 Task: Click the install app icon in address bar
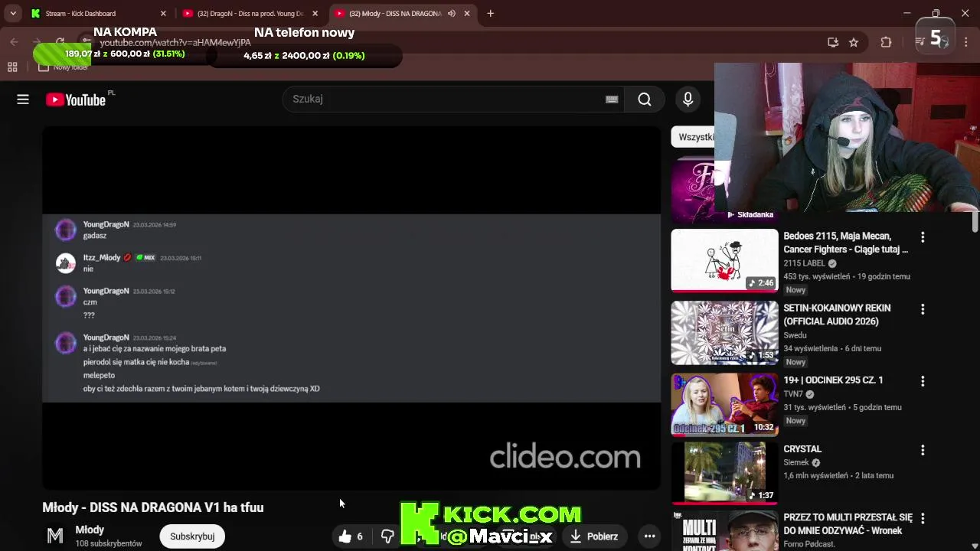pyautogui.click(x=833, y=43)
